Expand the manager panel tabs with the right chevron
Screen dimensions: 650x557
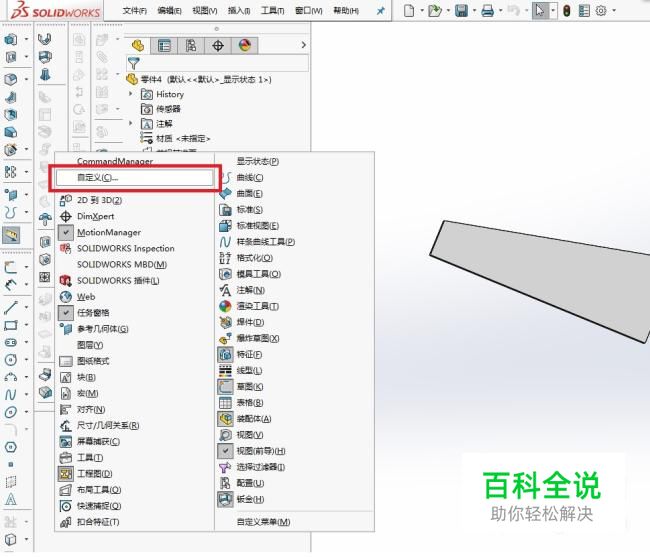pyautogui.click(x=303, y=45)
